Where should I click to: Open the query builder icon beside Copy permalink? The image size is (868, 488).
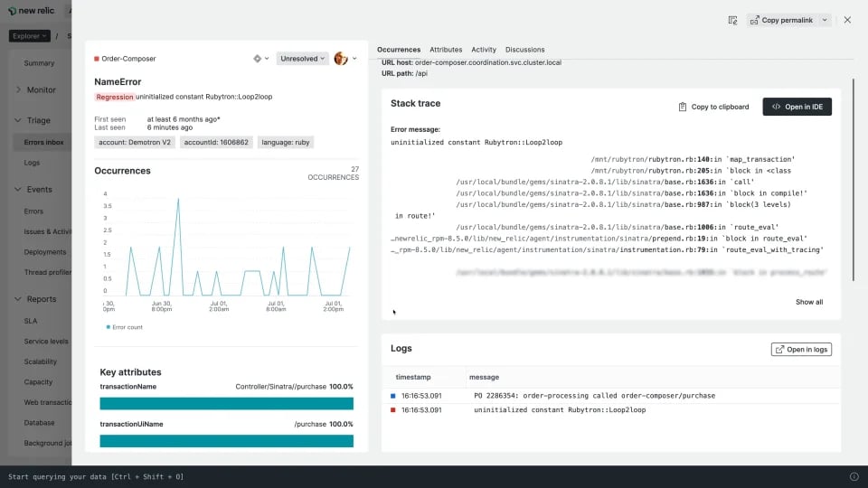point(732,21)
